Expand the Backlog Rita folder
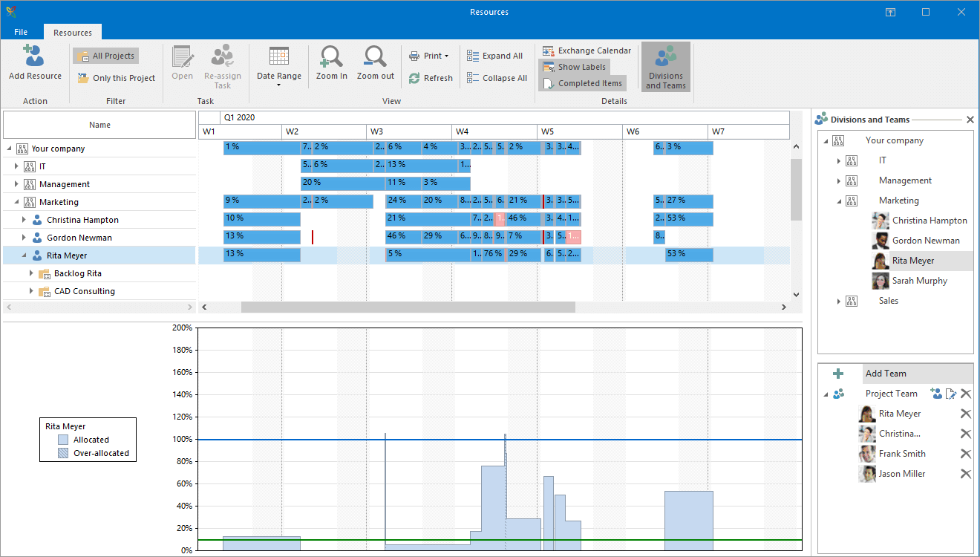The image size is (980, 557). click(31, 273)
